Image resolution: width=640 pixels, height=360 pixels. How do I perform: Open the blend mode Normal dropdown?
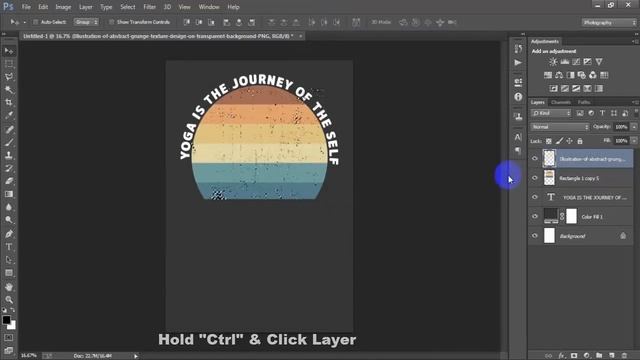tap(560, 127)
